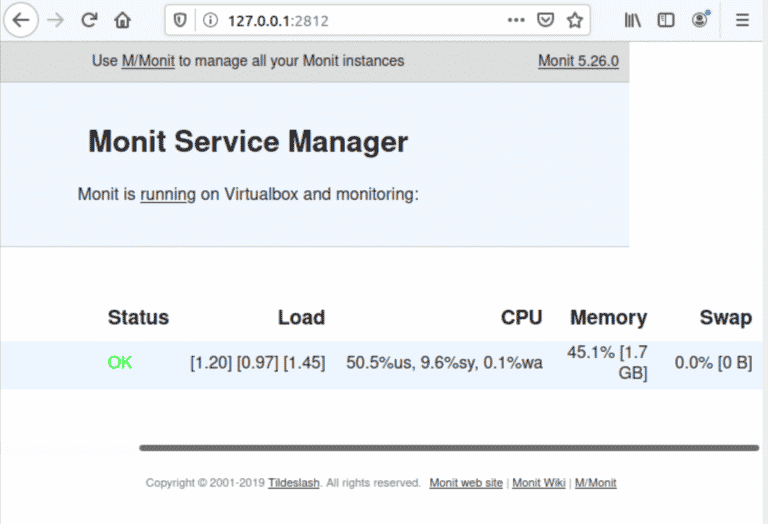The height and width of the screenshot is (524, 768).
Task: Toggle the sidebar view icon
Action: tap(666, 20)
